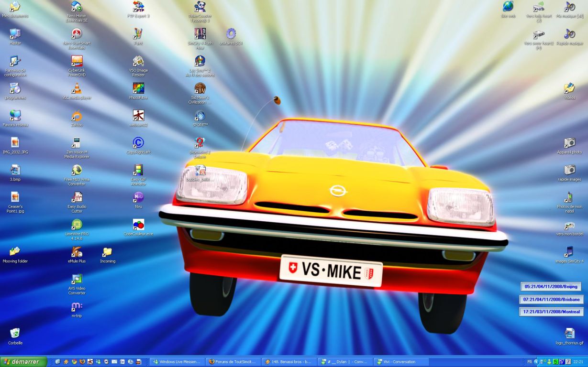This screenshot has width=588, height=367.
Task: Open the démarrer Start menu
Action: [23, 362]
